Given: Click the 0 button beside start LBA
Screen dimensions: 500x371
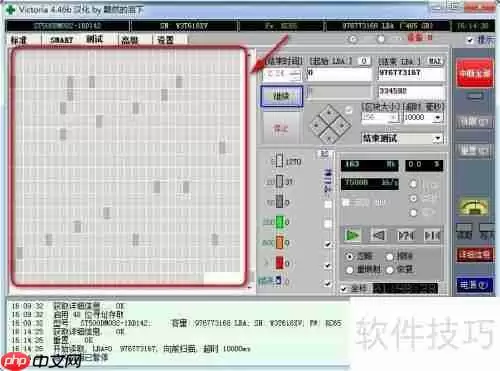Looking at the screenshot, I should [364, 61].
